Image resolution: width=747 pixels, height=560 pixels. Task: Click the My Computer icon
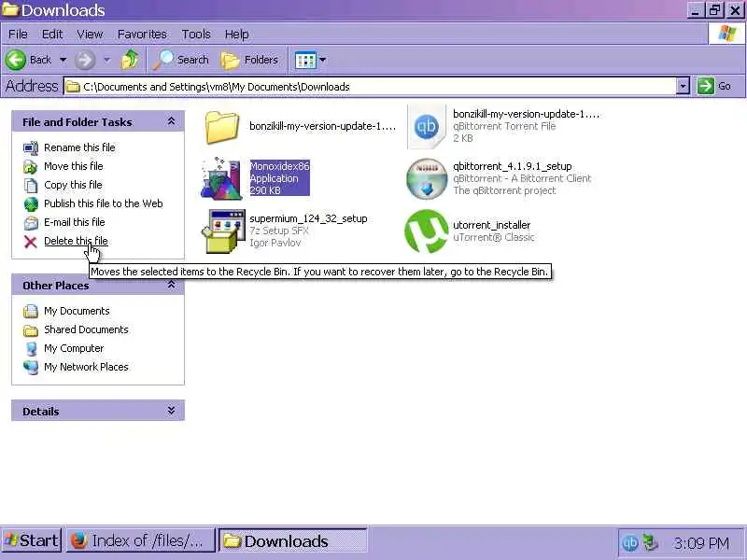click(31, 348)
